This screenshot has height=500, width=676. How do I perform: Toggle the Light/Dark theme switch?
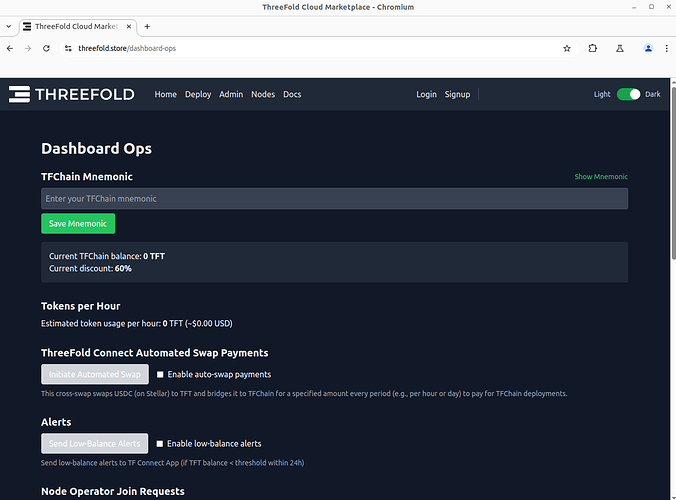628,94
